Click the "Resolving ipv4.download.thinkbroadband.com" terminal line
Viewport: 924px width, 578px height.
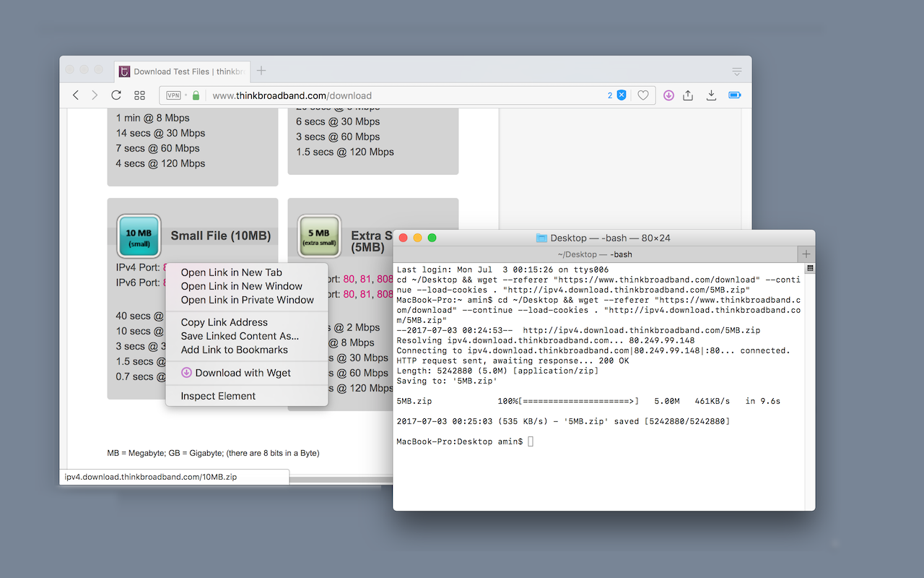click(546, 340)
